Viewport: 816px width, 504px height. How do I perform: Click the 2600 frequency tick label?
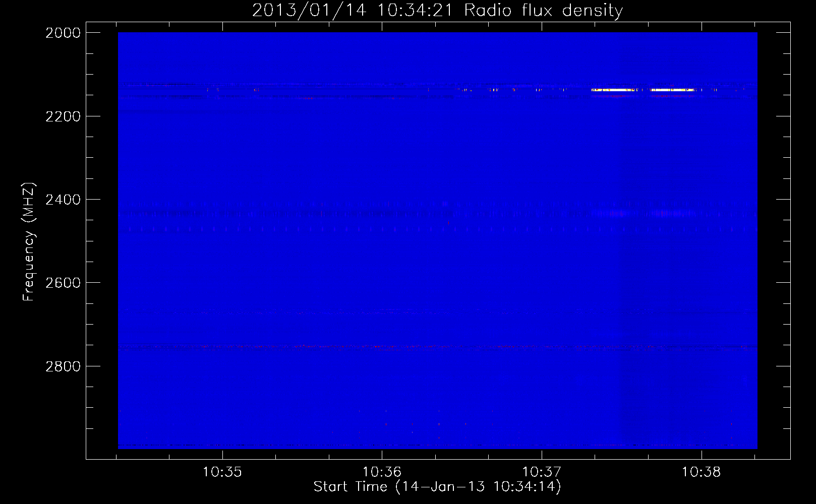63,283
